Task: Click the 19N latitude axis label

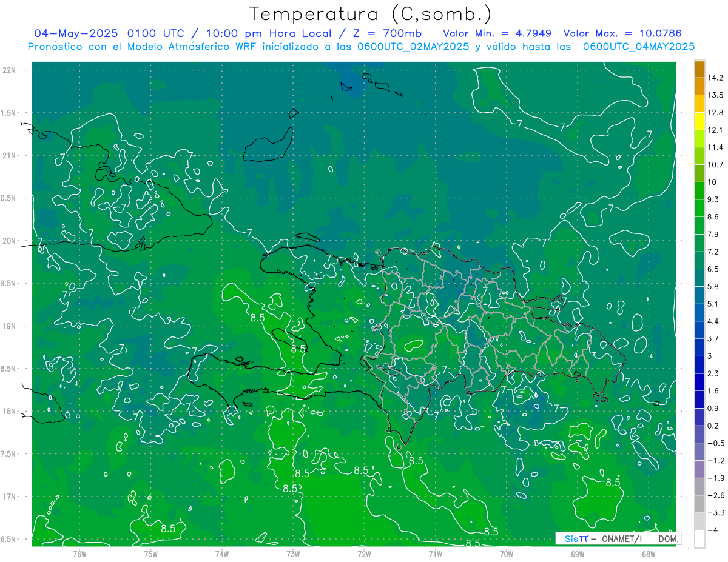Action: [8, 326]
